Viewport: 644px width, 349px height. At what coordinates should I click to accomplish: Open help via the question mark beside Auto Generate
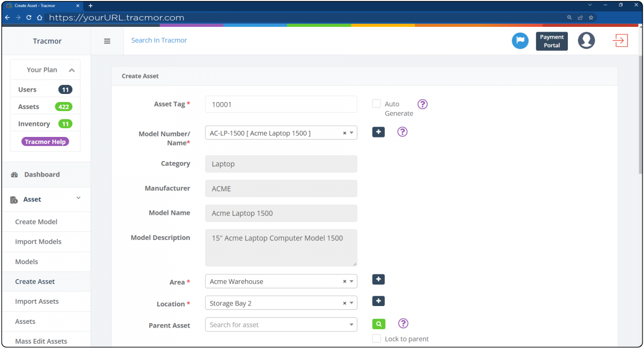422,104
